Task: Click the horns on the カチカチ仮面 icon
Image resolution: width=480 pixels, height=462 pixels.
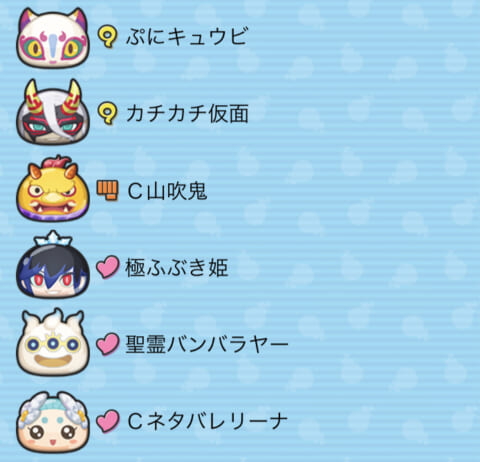Action: point(53,97)
